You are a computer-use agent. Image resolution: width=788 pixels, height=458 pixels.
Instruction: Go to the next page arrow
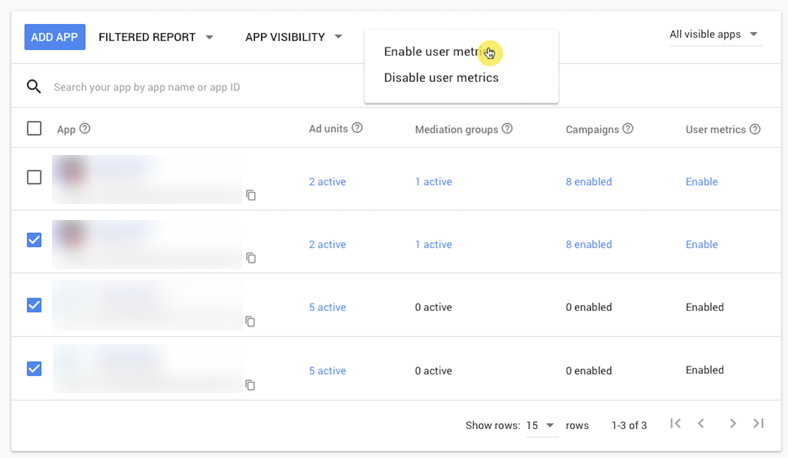(732, 424)
